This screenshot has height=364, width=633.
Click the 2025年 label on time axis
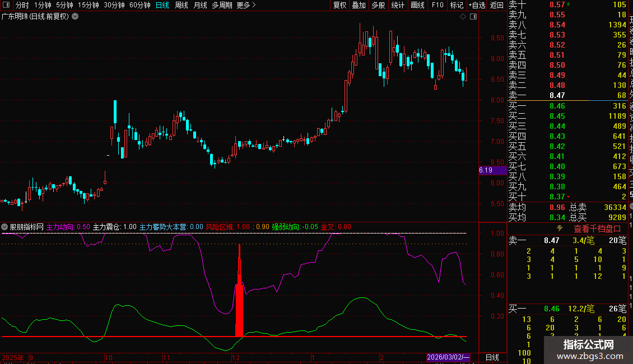coord(12,357)
